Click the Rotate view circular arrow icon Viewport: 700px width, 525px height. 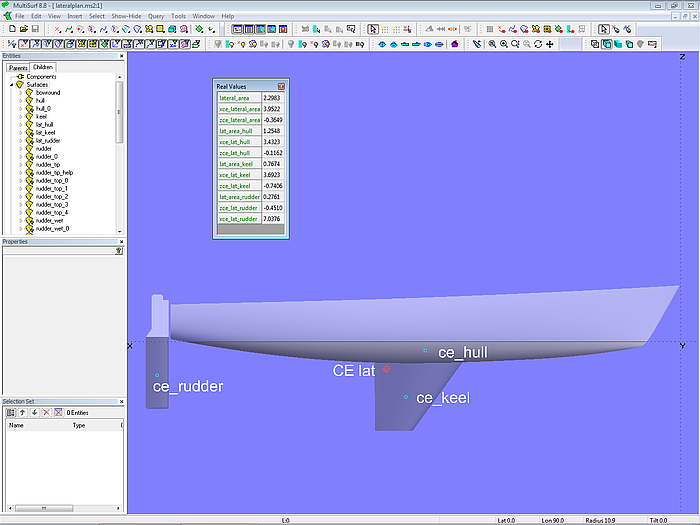tap(539, 44)
